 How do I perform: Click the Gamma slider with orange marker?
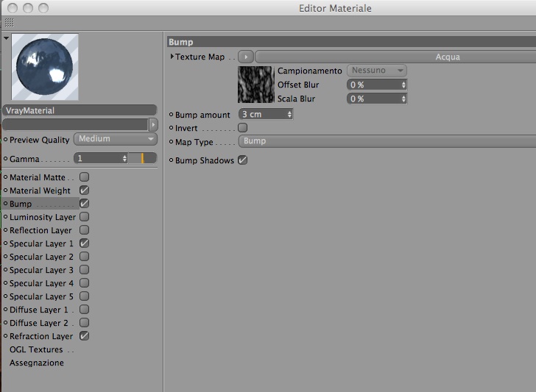[143, 158]
